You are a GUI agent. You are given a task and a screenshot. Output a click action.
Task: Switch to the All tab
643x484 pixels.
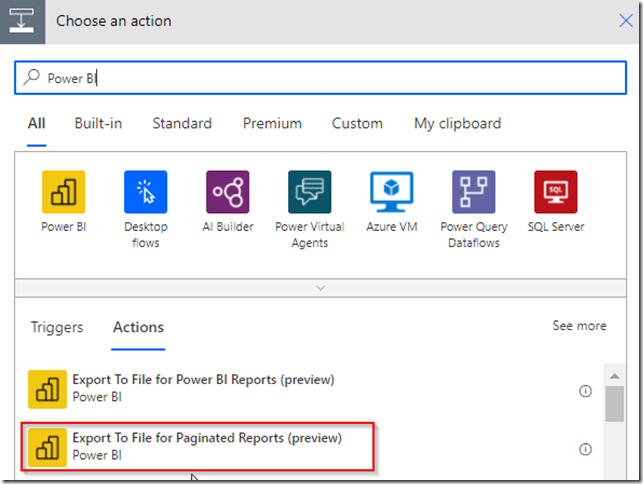pyautogui.click(x=36, y=123)
